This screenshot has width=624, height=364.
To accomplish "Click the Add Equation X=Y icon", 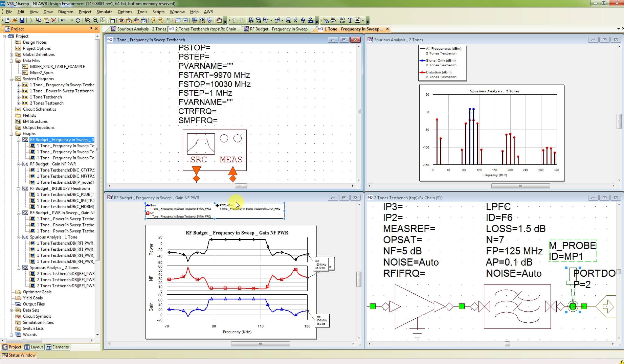I will point(342,20).
